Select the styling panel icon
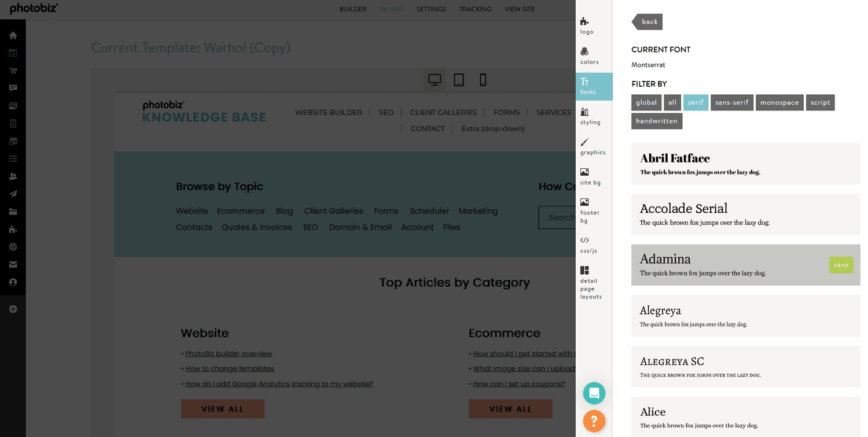This screenshot has width=868, height=437. point(590,117)
